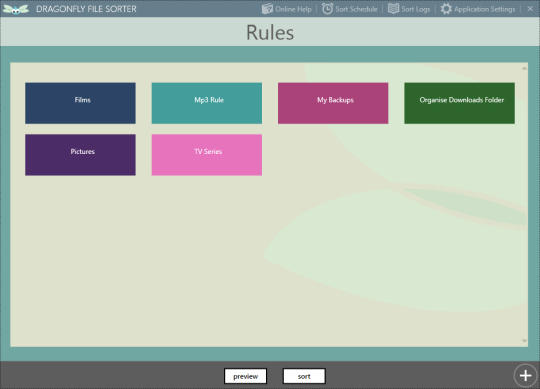Click the sort button

[x=304, y=376]
